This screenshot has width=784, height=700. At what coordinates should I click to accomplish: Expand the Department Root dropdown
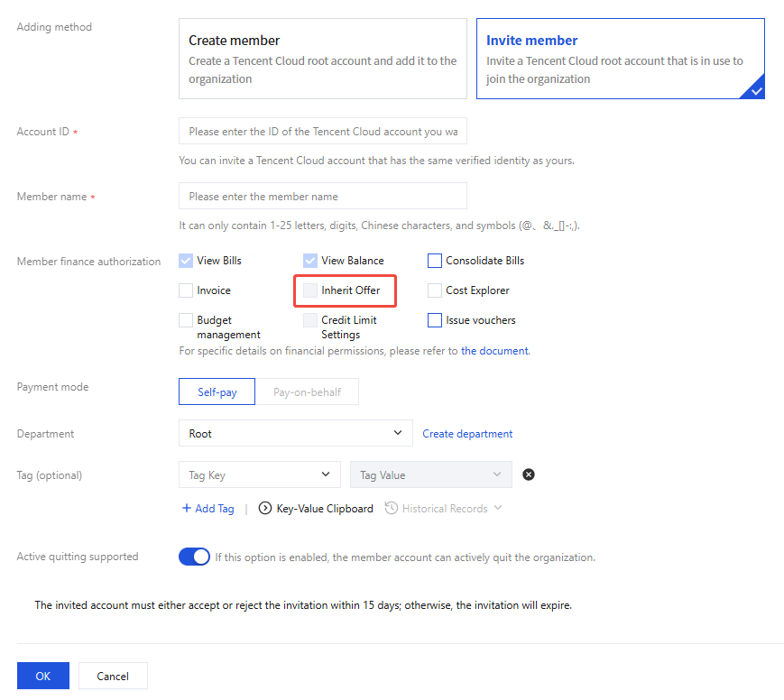[x=295, y=434]
